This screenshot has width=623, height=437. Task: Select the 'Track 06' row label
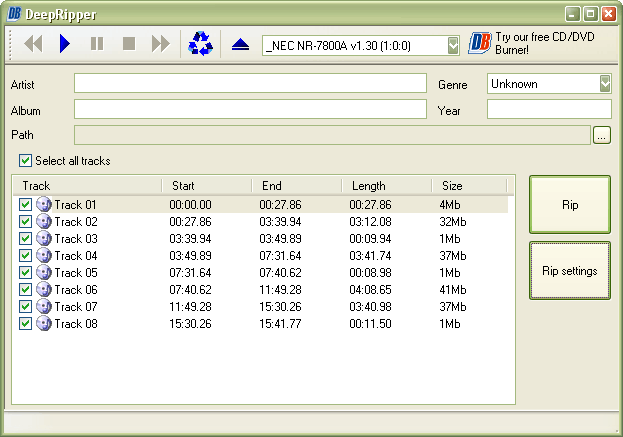click(x=75, y=290)
